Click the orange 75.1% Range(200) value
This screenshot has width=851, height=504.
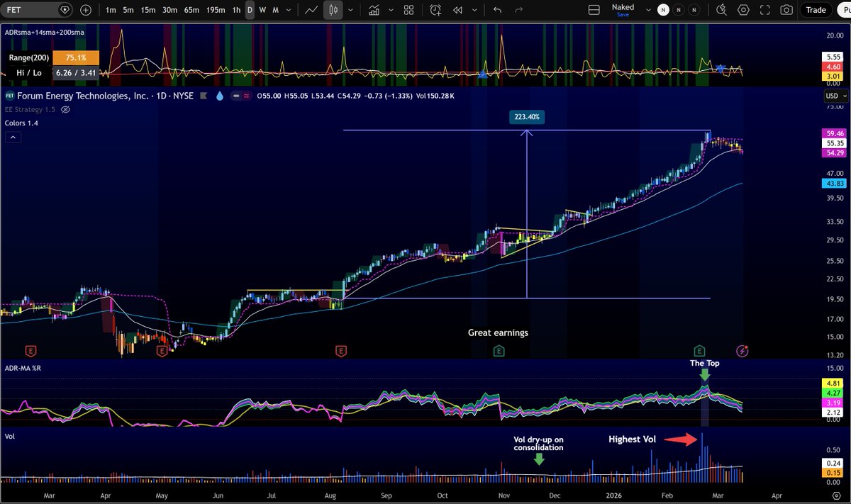(x=74, y=59)
